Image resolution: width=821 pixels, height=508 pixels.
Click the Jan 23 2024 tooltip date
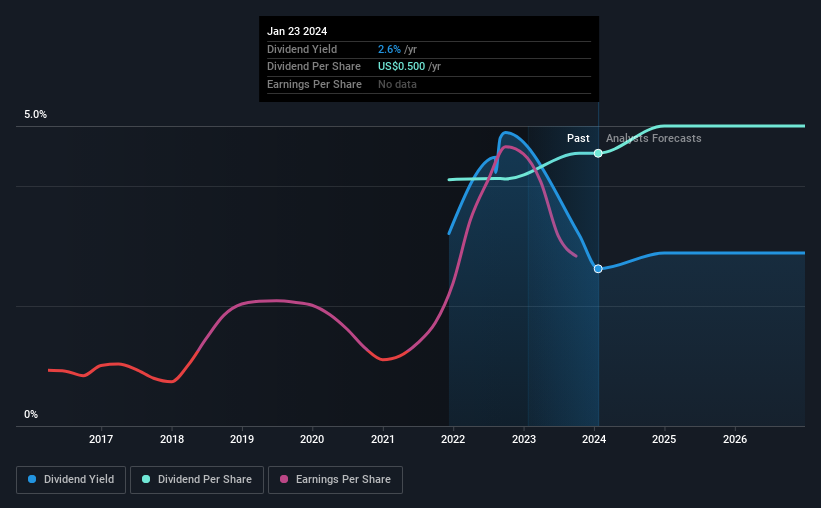(297, 31)
